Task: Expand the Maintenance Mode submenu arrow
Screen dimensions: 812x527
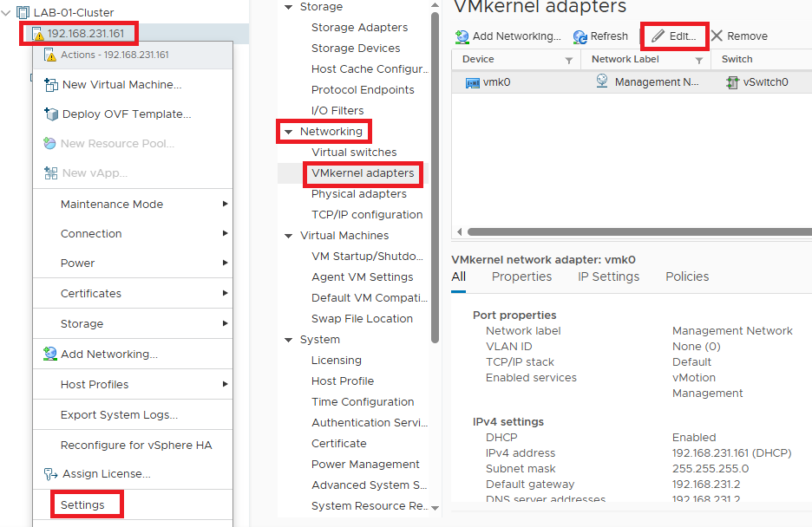Action: [x=225, y=204]
